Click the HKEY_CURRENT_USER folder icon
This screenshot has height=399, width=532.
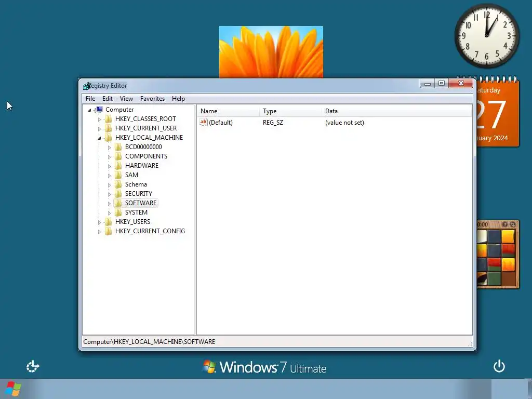[x=108, y=128]
